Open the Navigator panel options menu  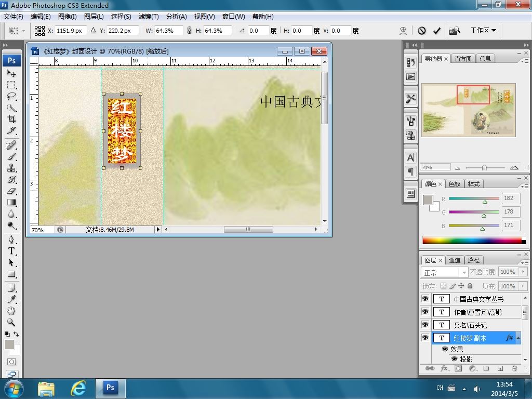pyautogui.click(x=524, y=61)
